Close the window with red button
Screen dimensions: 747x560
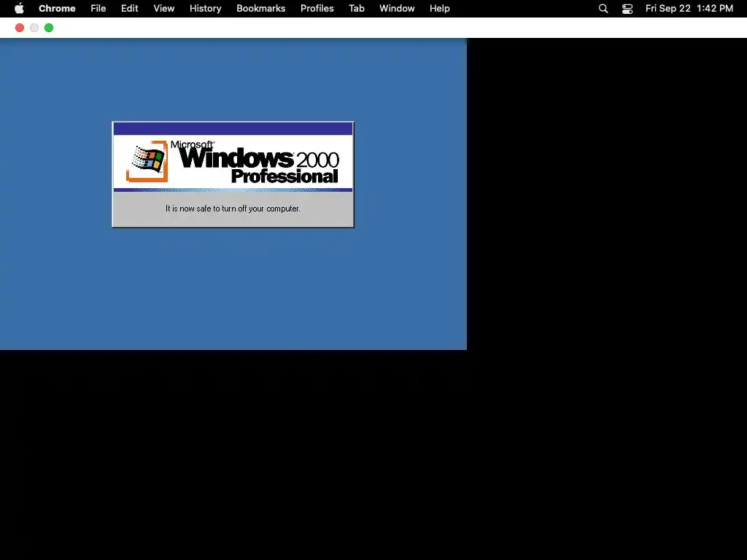tap(20, 28)
